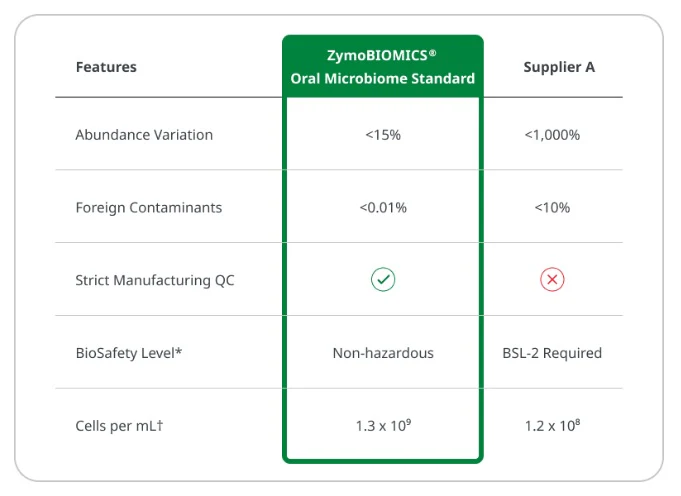Select the ZymoBIOMICS Oral Microbiome Standard header
Viewport: 681px width, 496px height.
point(383,67)
